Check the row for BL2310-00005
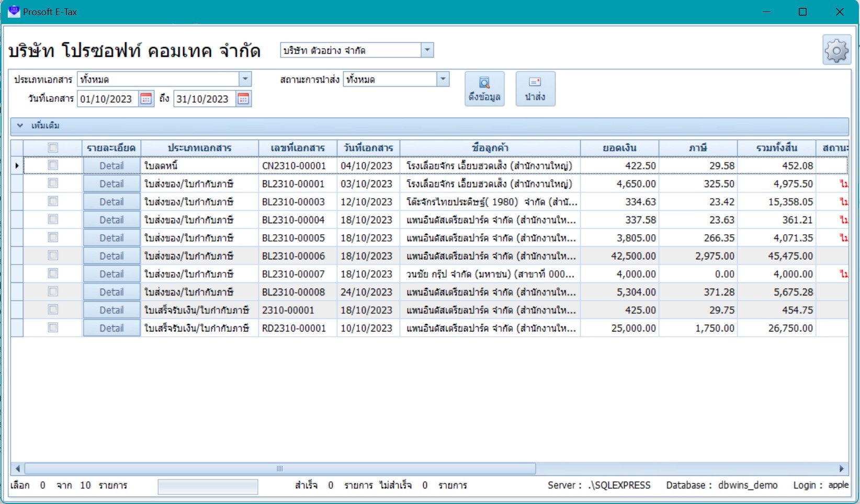Viewport: 860px width, 504px height. (53, 237)
